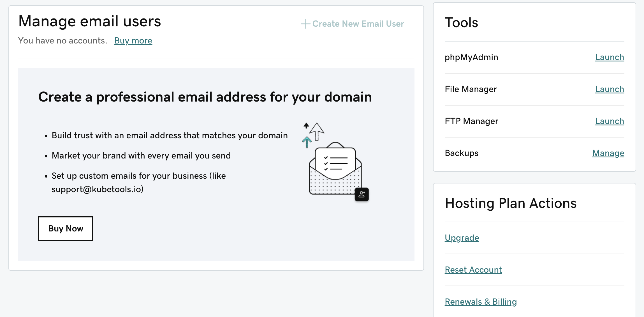The width and height of the screenshot is (644, 317).
Task: Launch phpMyAdmin from Tools
Action: [610, 57]
